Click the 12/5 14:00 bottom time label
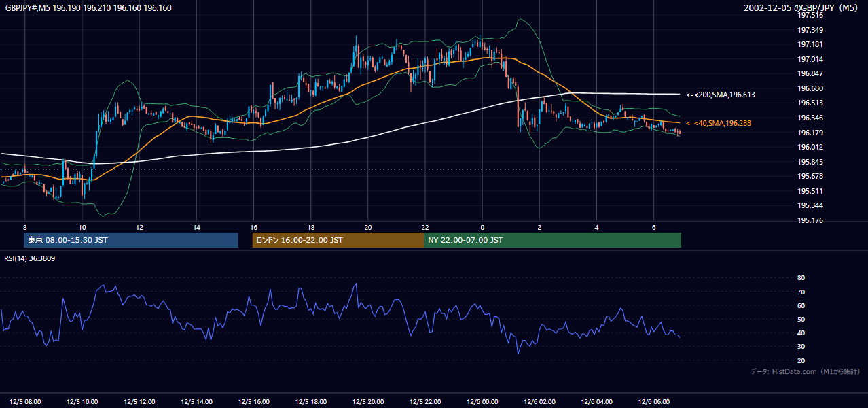868x408 pixels. (x=197, y=401)
